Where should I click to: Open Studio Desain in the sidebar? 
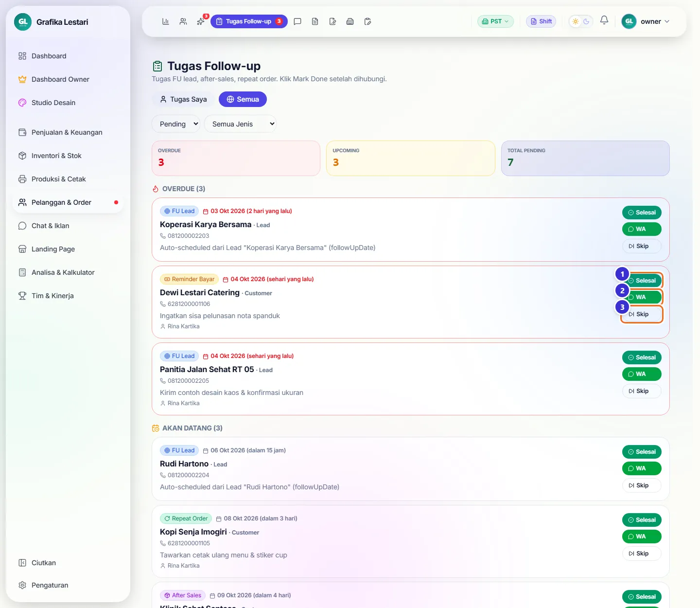point(68,103)
